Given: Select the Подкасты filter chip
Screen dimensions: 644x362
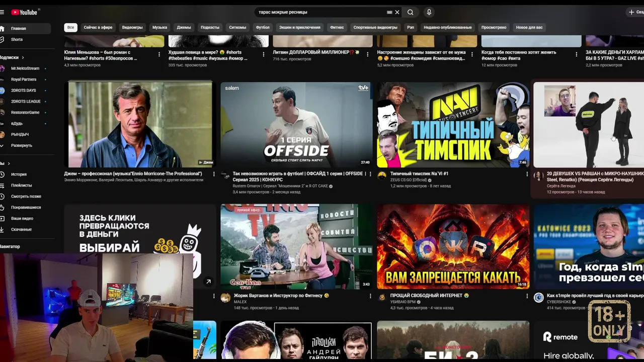Looking at the screenshot, I should [210, 28].
